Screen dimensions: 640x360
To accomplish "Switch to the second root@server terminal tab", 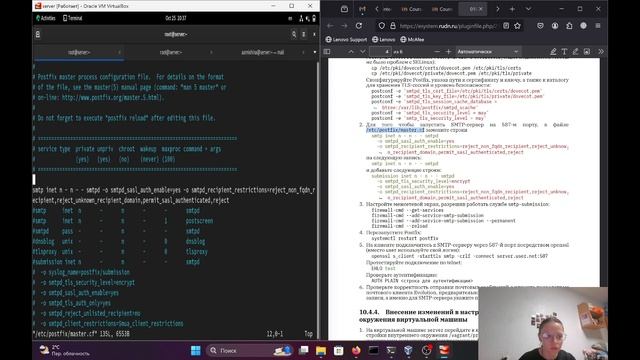I will click(171, 52).
